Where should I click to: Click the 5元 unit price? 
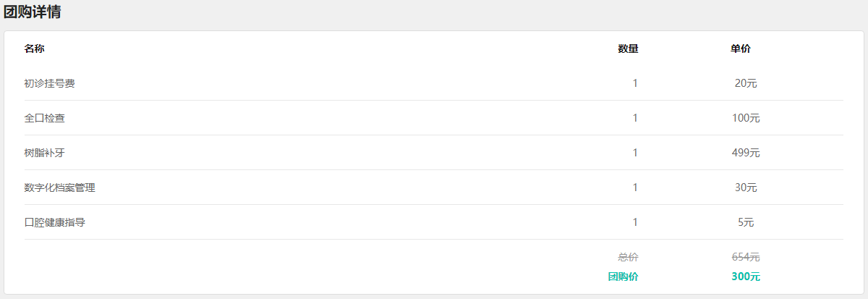[x=746, y=222]
